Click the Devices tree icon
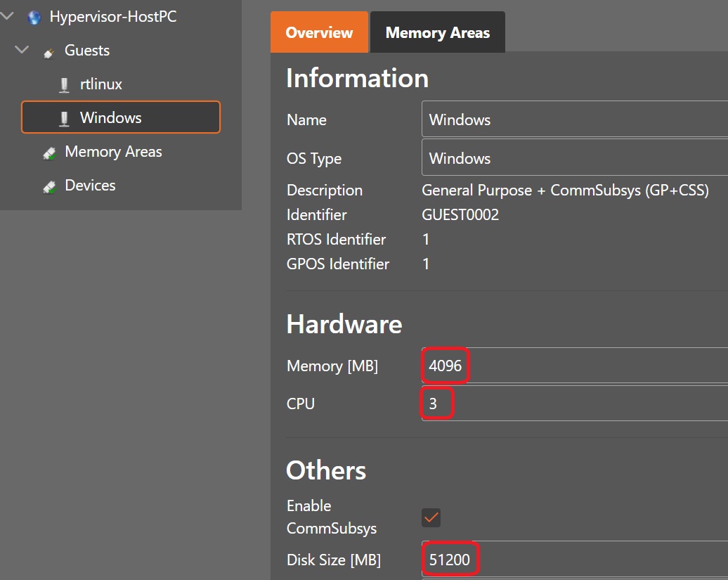Image resolution: width=728 pixels, height=580 pixels. [49, 186]
